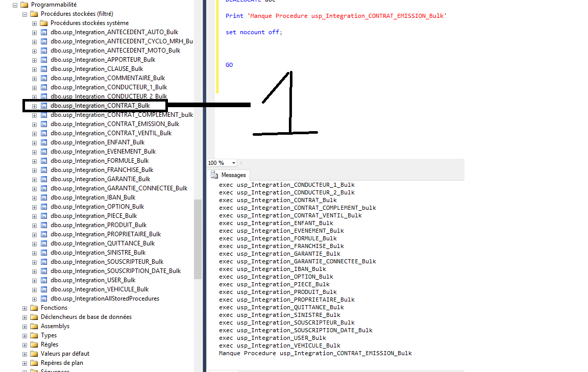Click stored procedure icon of ANTECEDENT_AUTO_Bulk
The height and width of the screenshot is (372, 588).
tap(44, 32)
